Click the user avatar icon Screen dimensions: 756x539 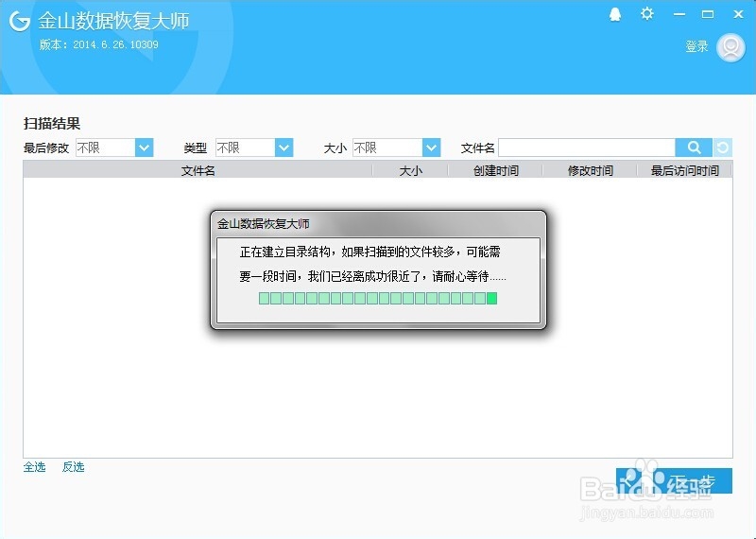point(730,47)
